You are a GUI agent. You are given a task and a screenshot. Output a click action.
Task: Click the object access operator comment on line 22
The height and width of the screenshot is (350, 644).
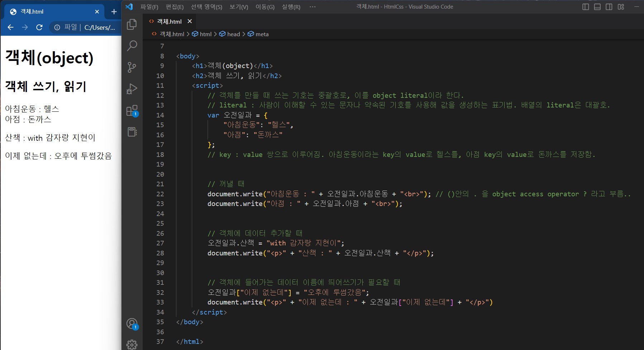point(533,194)
